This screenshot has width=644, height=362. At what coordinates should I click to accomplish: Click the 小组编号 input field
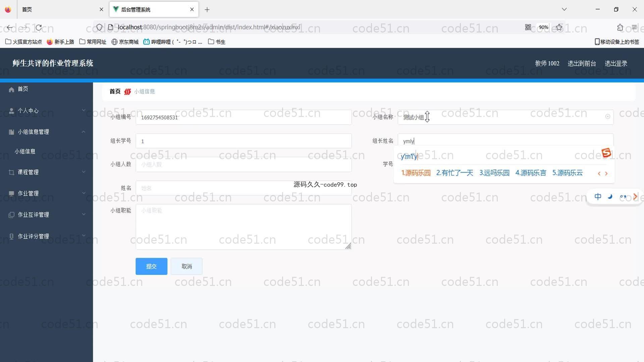click(x=244, y=117)
